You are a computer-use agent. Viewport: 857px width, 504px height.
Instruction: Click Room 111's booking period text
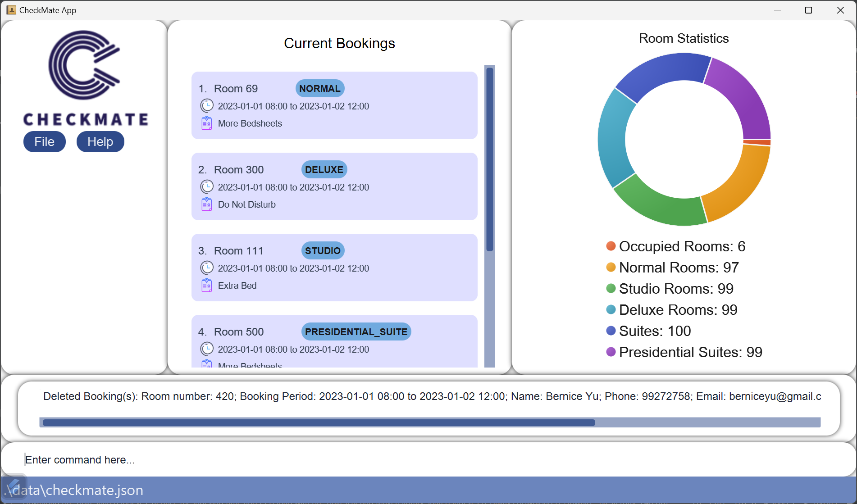click(293, 268)
